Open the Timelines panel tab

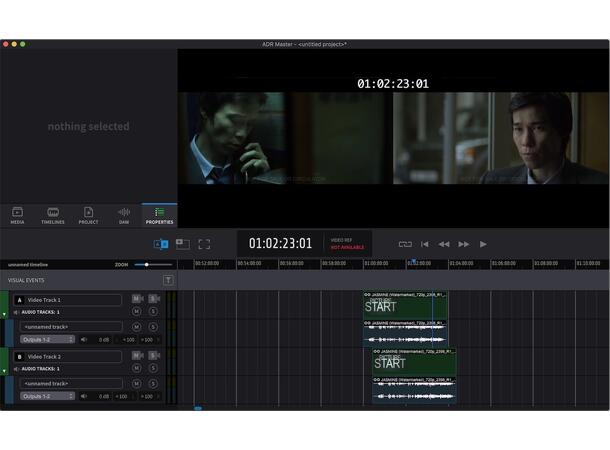(x=53, y=215)
